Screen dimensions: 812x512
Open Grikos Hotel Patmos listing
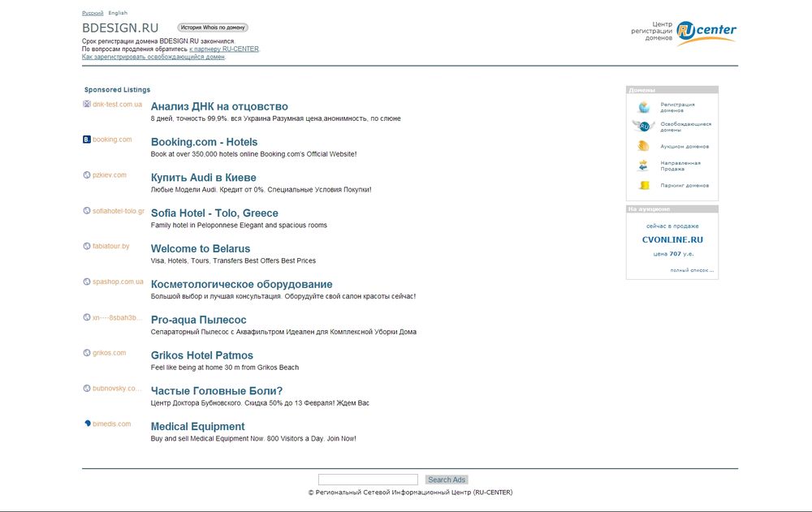(202, 355)
